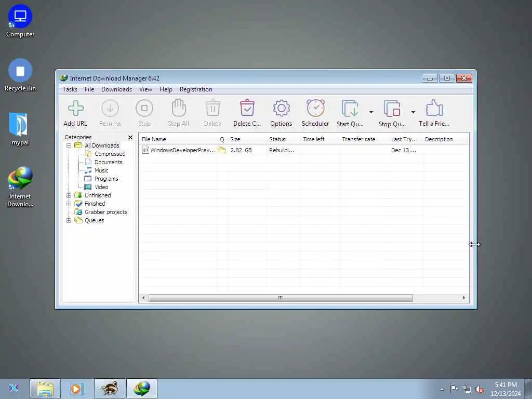This screenshot has width=532, height=399.
Task: Click the muted volume tray icon
Action: click(480, 390)
